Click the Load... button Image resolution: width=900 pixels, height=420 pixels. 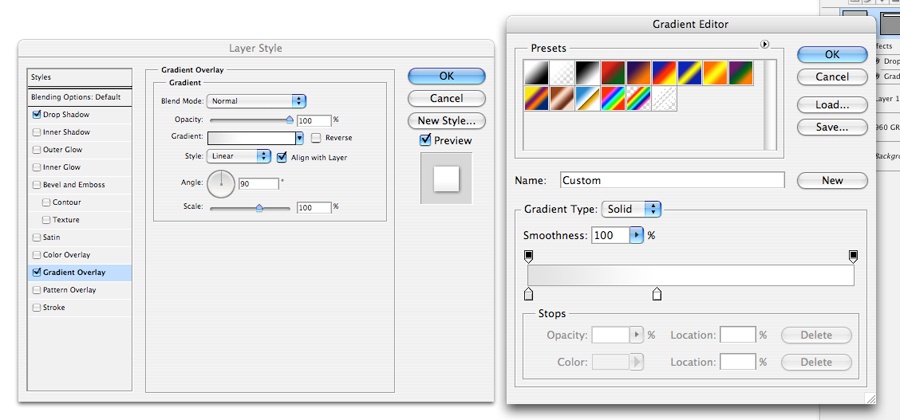(832, 105)
